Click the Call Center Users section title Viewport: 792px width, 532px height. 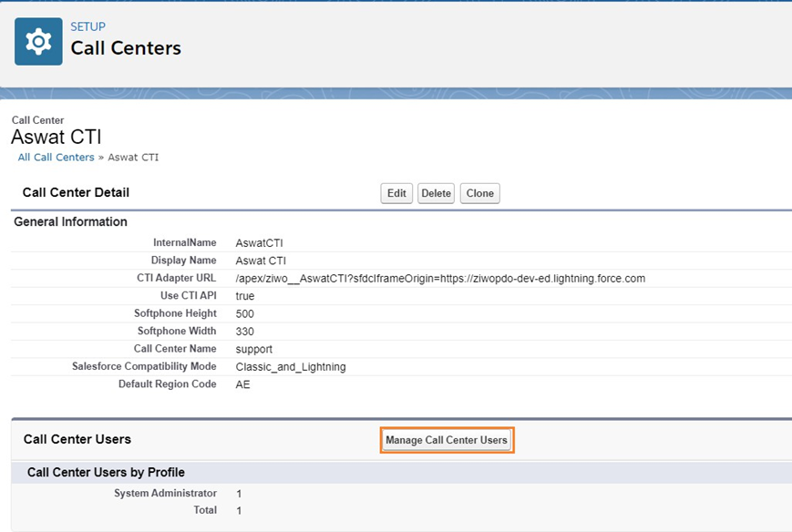(77, 439)
